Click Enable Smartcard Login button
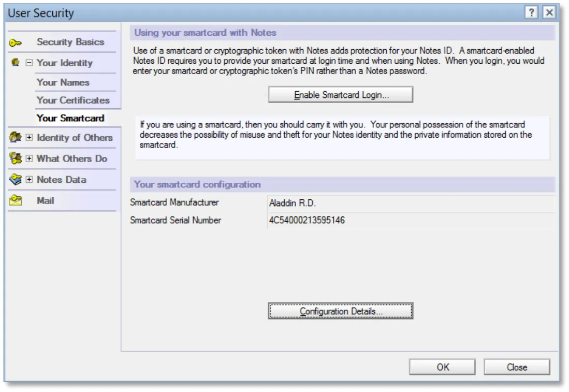This screenshot has height=392, width=569. [340, 95]
